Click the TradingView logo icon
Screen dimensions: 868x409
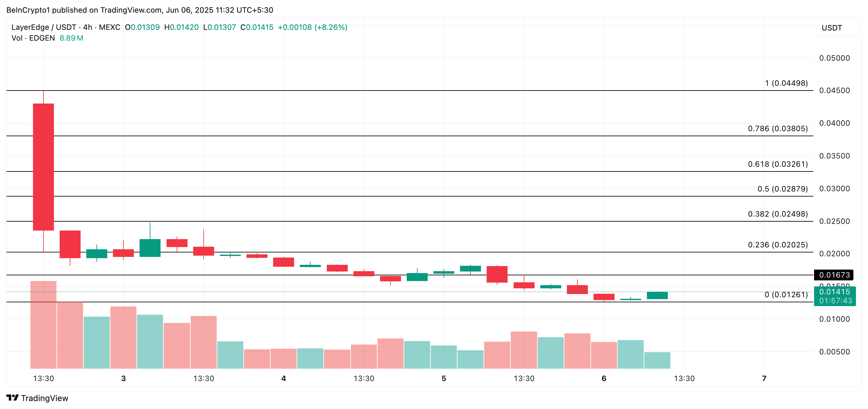pos(12,398)
